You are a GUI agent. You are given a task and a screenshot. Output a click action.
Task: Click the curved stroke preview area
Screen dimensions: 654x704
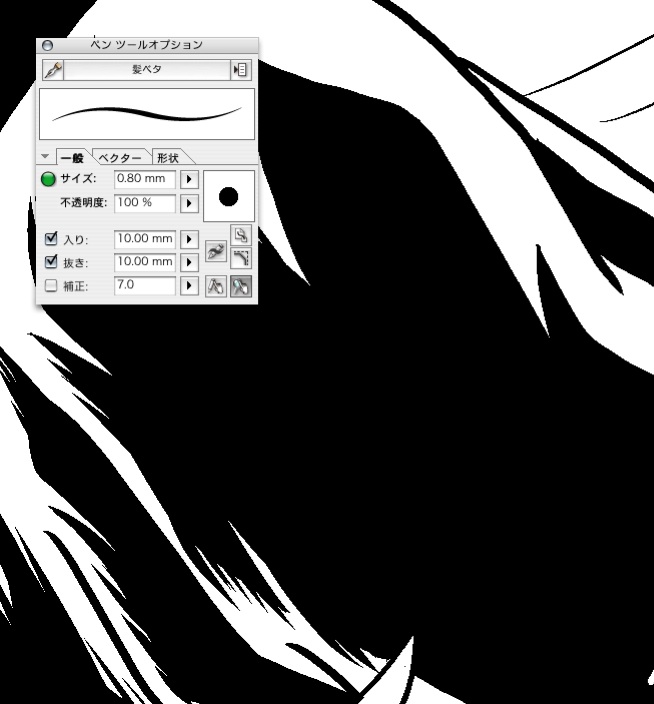coord(147,114)
